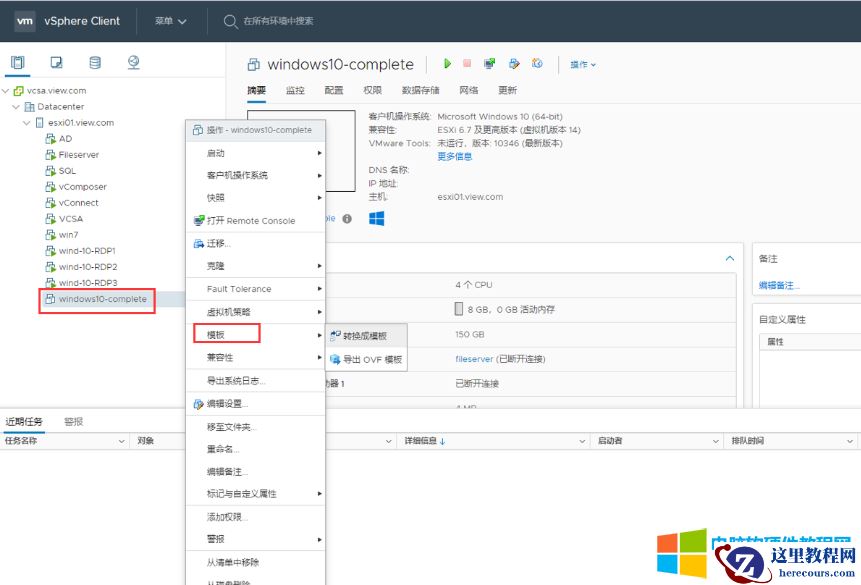
Task: Open the 菜单 dropdown in header
Action: tap(171, 21)
